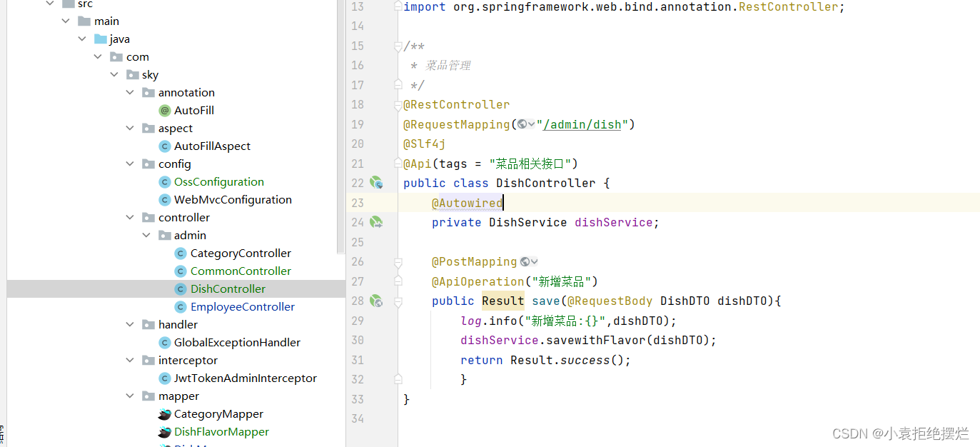The width and height of the screenshot is (980, 447).
Task: Click DishService type on line 24
Action: click(x=527, y=223)
